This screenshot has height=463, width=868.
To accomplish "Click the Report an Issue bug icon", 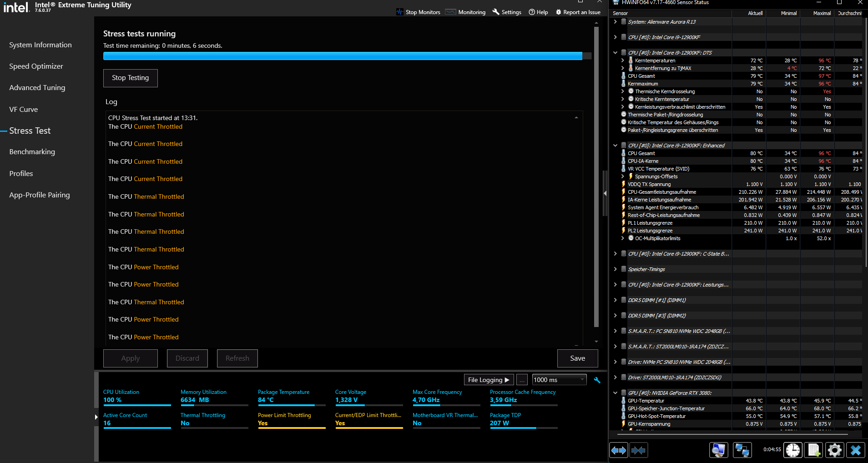I will (558, 12).
